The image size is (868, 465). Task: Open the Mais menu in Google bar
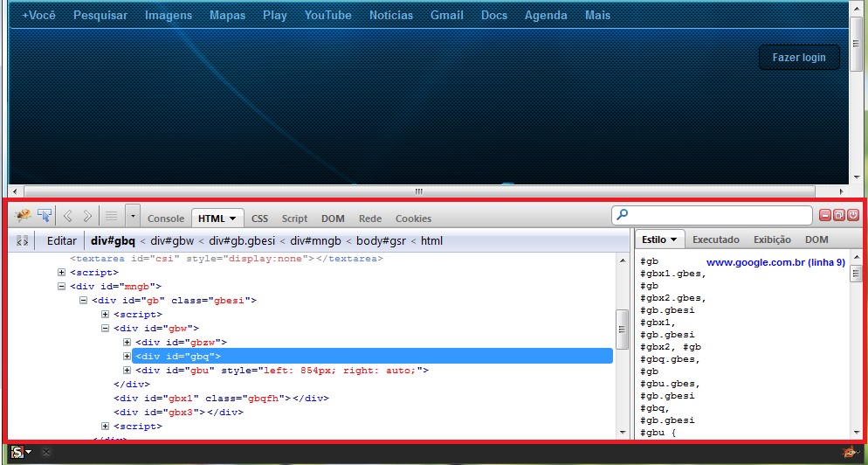point(598,15)
